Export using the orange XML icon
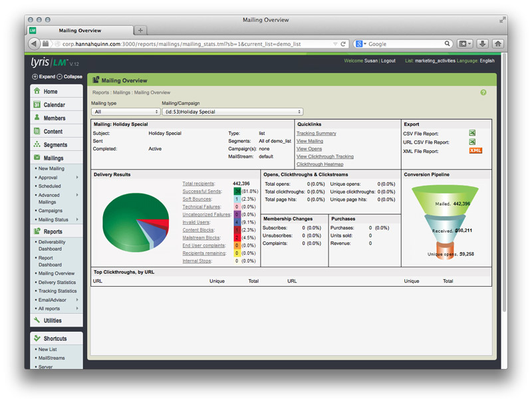The image size is (532, 403). point(475,151)
